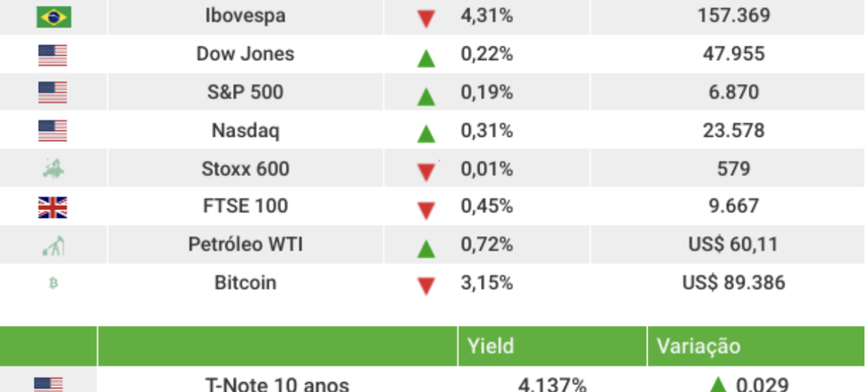The image size is (868, 392).
Task: Click the Bitcoin price US$ 89.386
Action: 733,283
